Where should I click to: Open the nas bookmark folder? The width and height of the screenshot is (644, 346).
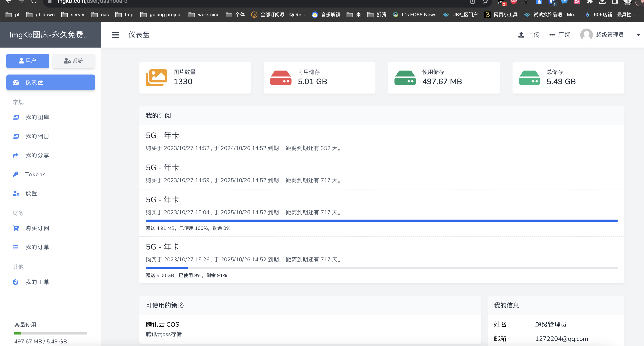100,14
